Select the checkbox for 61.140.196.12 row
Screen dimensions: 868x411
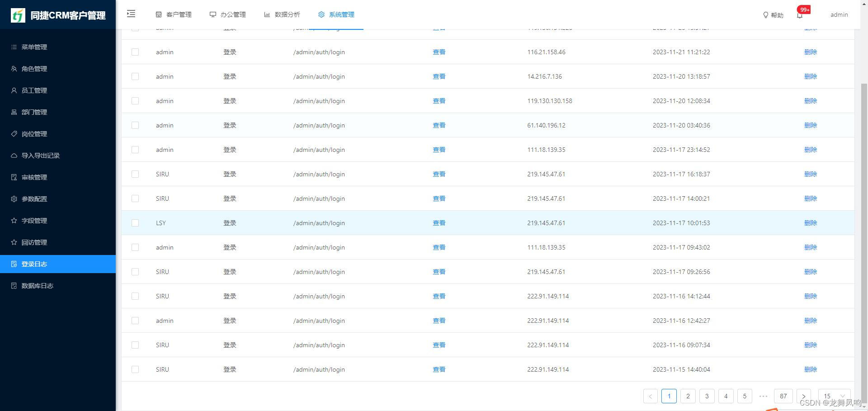pyautogui.click(x=135, y=125)
